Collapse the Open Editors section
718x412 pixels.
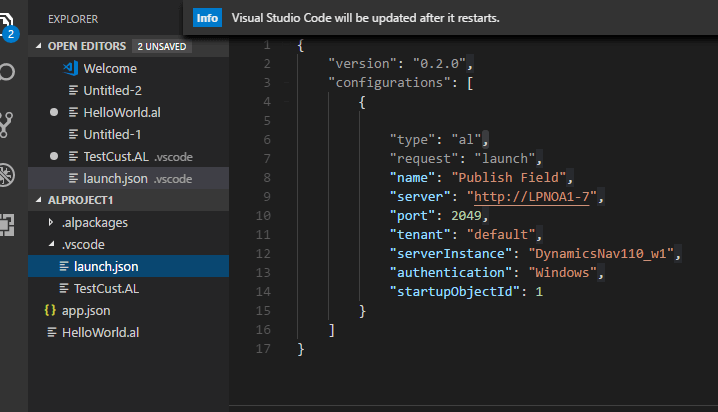click(x=38, y=46)
